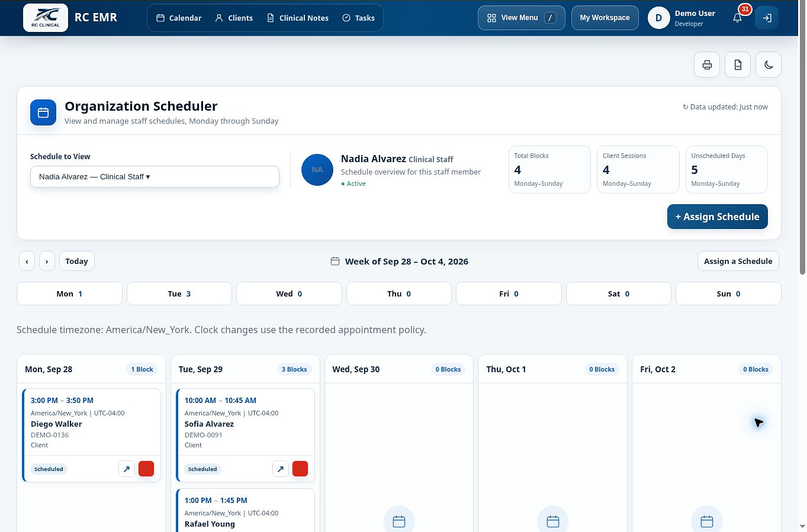
Task: Click the export document icon
Action: coord(738,65)
